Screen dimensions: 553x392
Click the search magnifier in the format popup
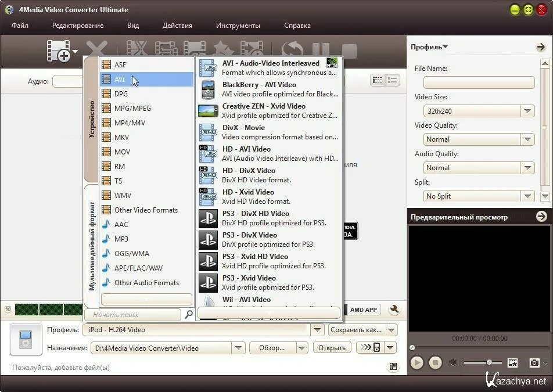point(189,314)
